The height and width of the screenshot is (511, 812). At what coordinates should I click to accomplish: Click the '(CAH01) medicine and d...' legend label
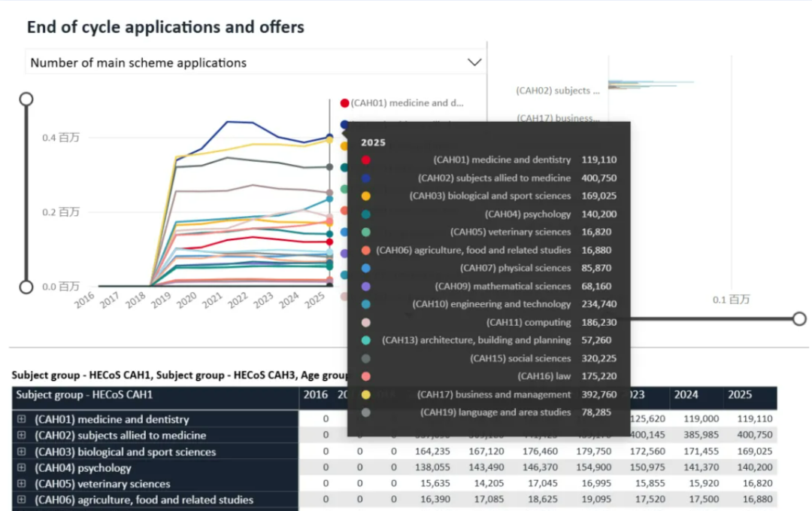point(407,103)
